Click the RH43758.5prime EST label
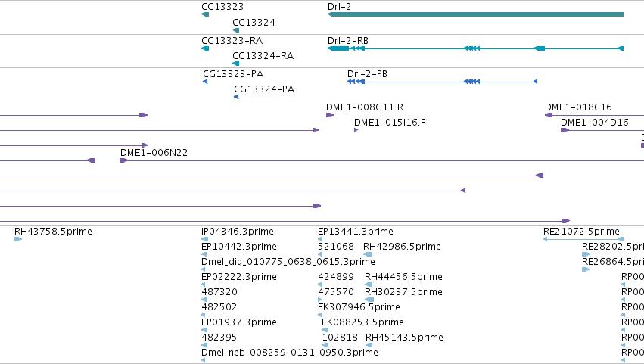 point(54,232)
